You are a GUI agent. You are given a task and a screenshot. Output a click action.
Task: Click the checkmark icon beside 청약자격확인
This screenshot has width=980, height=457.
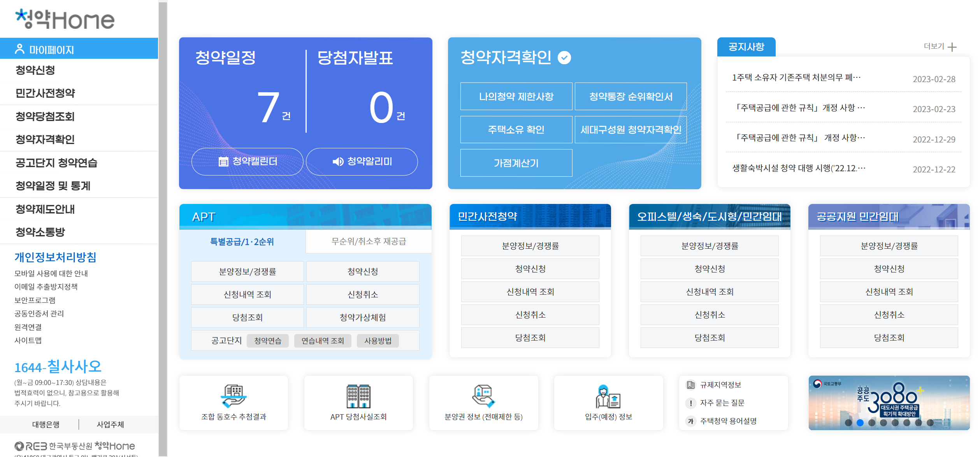tap(564, 58)
